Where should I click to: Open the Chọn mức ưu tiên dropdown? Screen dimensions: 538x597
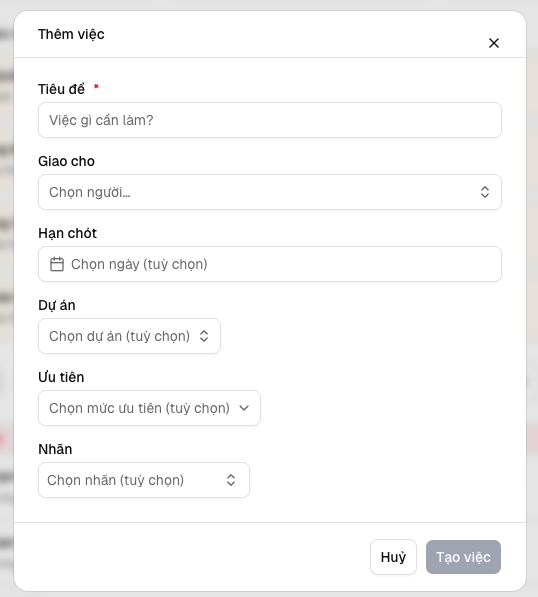coord(149,408)
